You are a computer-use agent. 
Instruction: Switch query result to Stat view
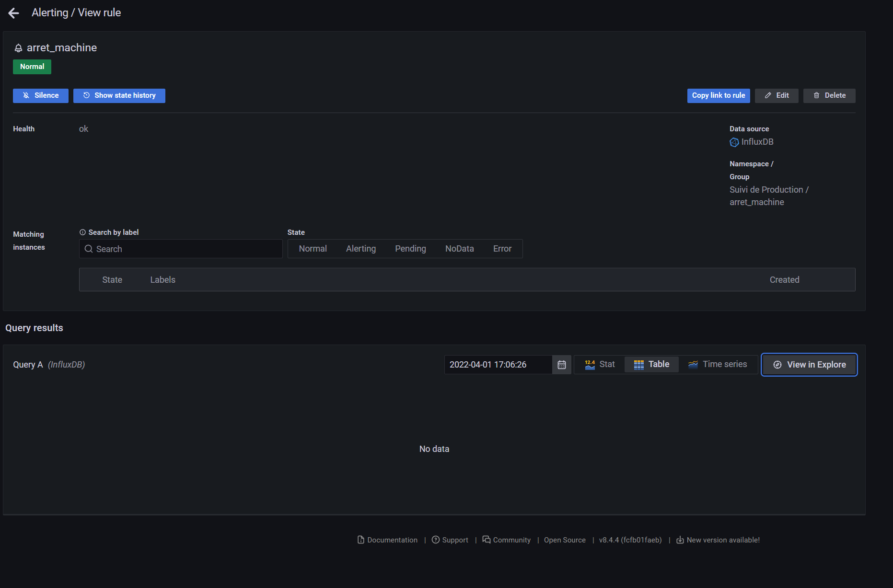(600, 365)
